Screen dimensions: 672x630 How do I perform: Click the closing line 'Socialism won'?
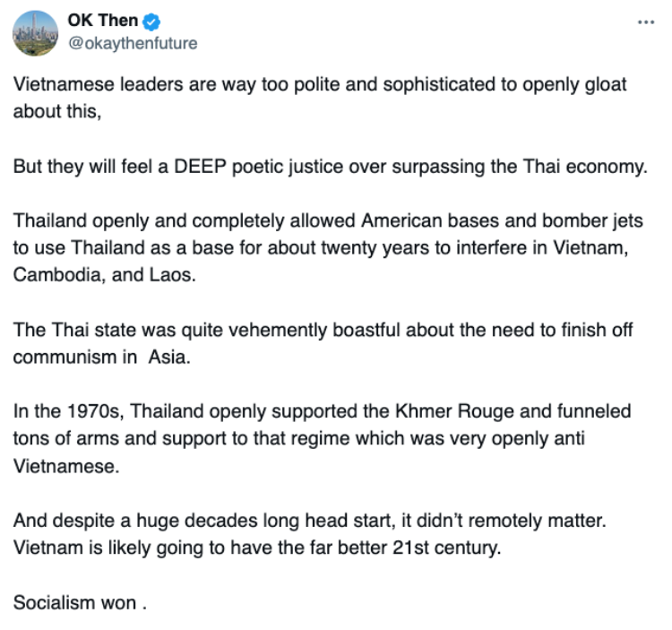[80, 602]
